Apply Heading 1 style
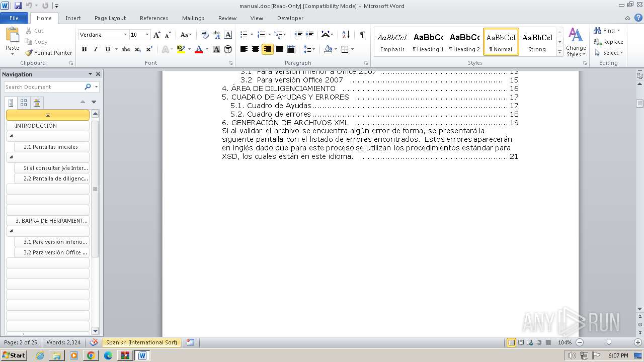Image resolution: width=644 pixels, height=362 pixels. pyautogui.click(x=428, y=42)
